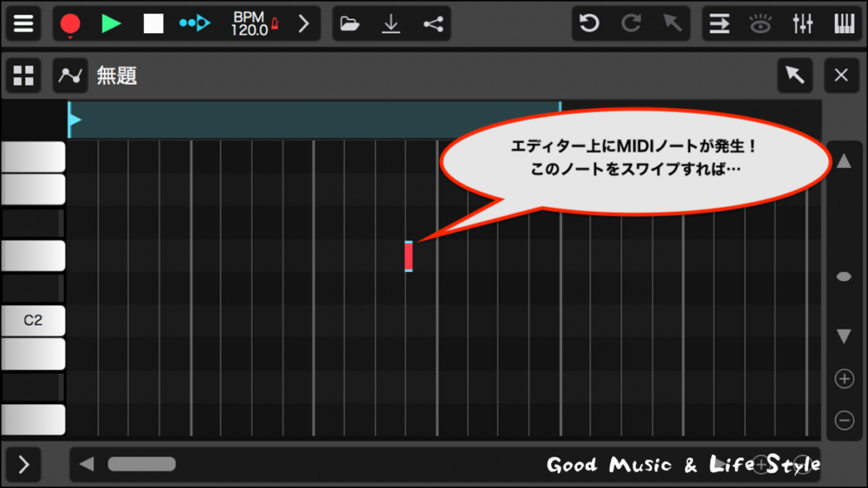This screenshot has height=488, width=868.
Task: Close the MIDI editor with X
Action: (x=842, y=75)
